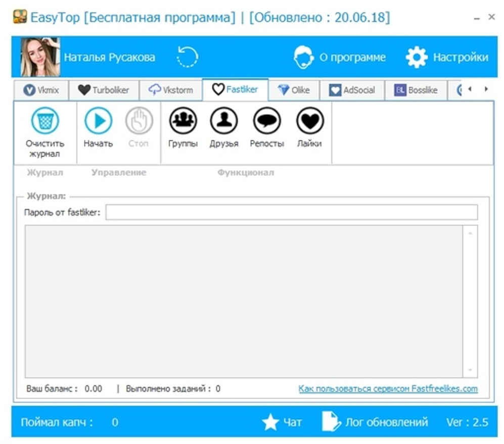
Task: Switch to the Bosslike tab
Action: [x=416, y=90]
